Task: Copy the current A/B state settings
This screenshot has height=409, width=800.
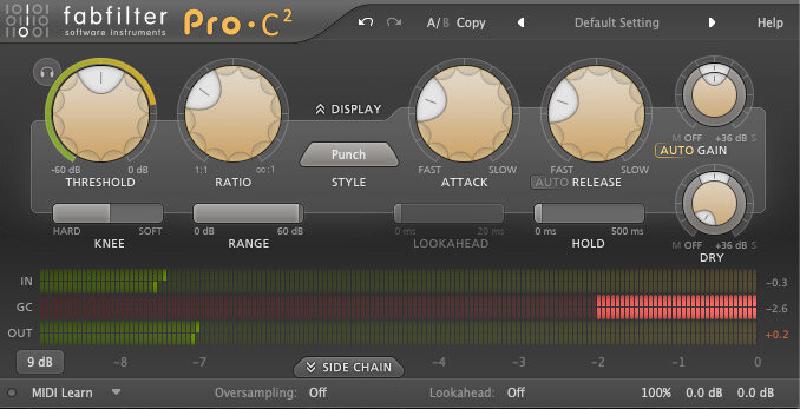Action: coord(471,23)
